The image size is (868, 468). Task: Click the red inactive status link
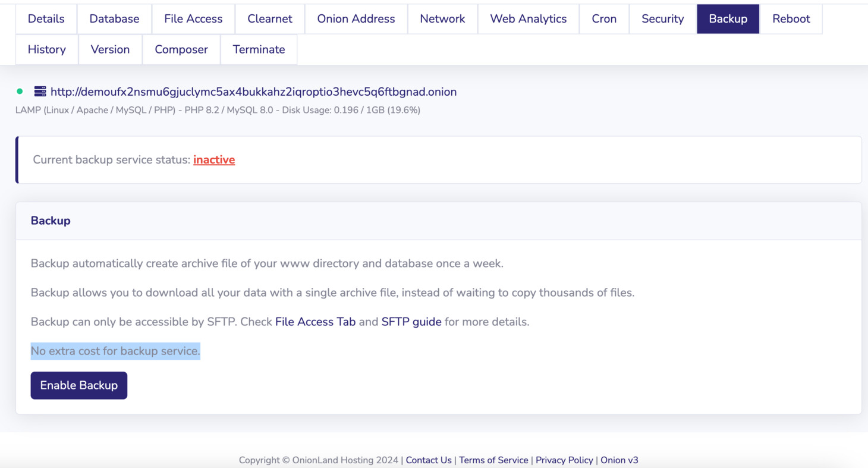[x=214, y=159]
